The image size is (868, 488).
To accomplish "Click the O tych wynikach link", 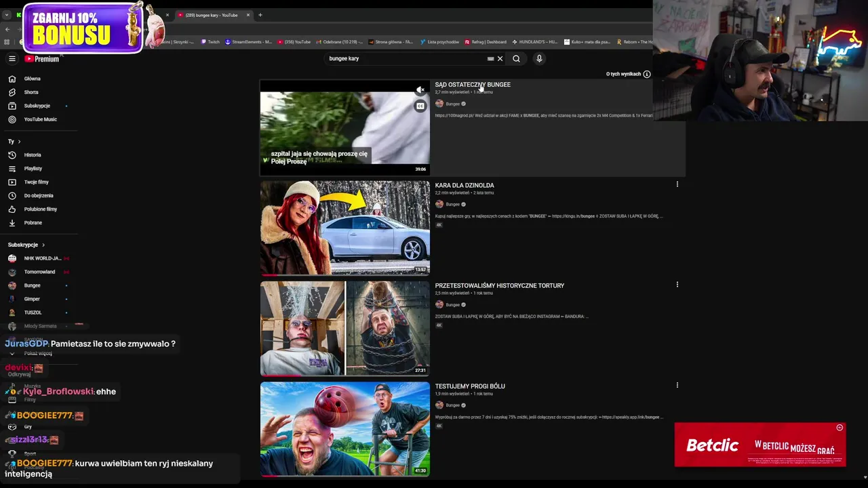I will point(623,74).
